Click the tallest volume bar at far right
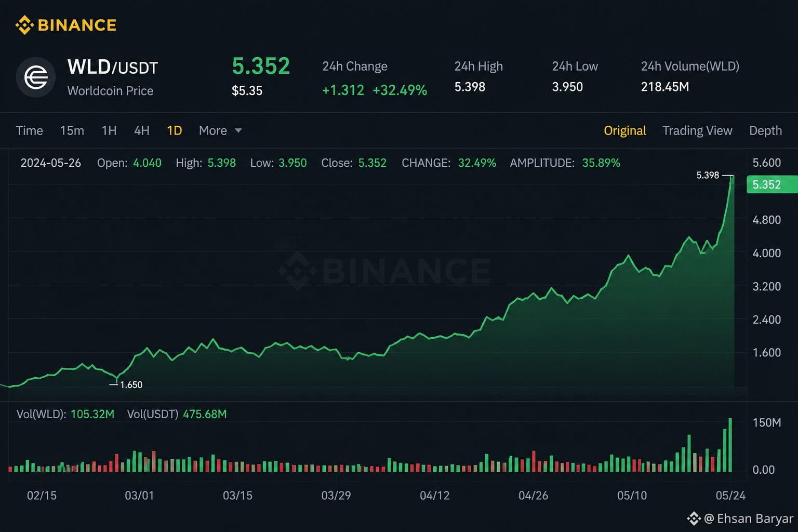This screenshot has width=798, height=532. pos(730,445)
